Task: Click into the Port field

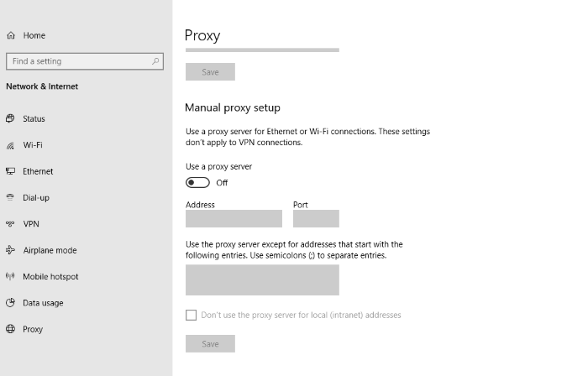Action: coord(316,219)
